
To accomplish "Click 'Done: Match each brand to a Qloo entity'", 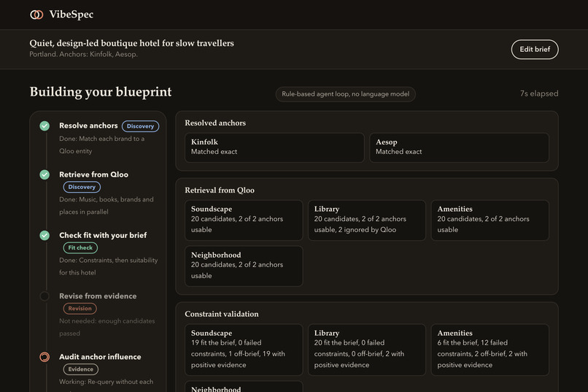I will pos(102,145).
